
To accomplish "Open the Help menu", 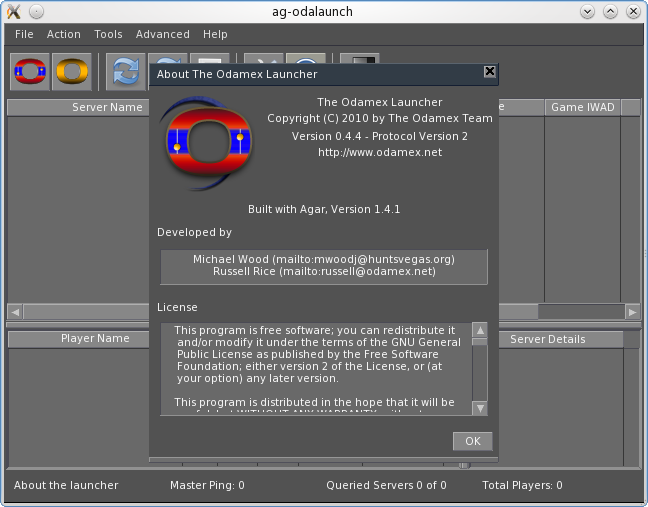I will pyautogui.click(x=215, y=34).
